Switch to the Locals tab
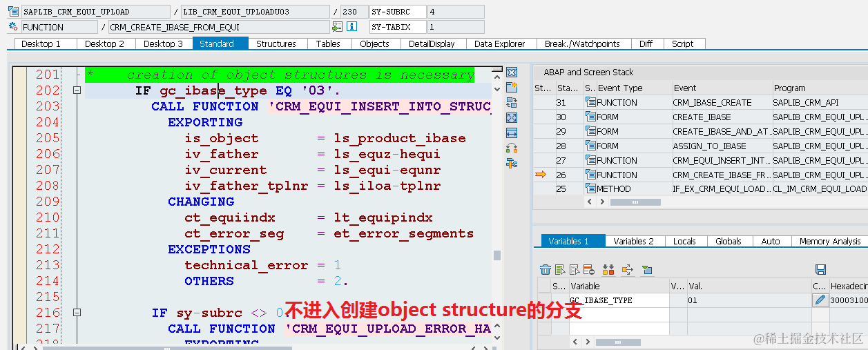868x350 pixels. [x=684, y=241]
